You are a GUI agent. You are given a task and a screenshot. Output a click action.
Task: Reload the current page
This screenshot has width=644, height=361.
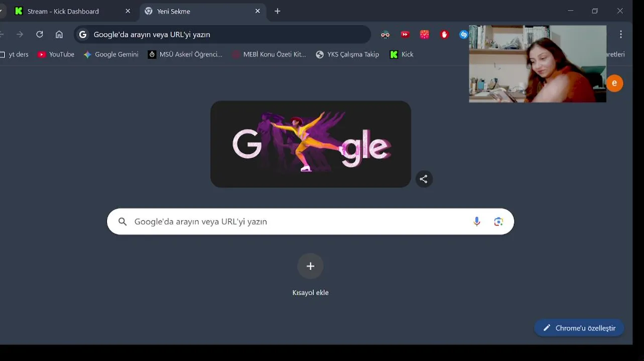pyautogui.click(x=40, y=35)
